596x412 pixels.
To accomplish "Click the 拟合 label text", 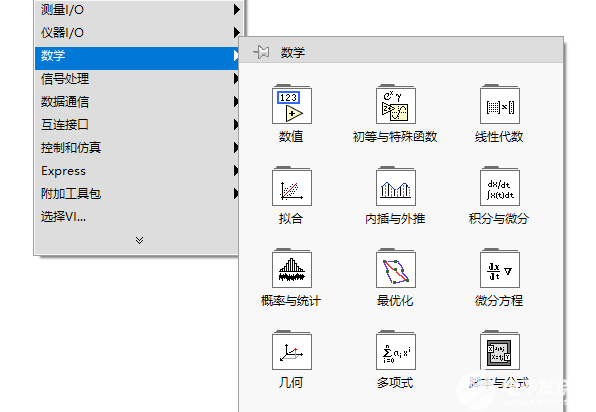I will [291, 219].
